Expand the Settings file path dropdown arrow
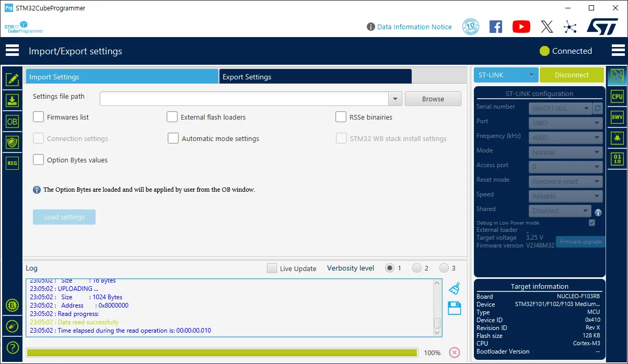This screenshot has width=628, height=364. pyautogui.click(x=395, y=99)
